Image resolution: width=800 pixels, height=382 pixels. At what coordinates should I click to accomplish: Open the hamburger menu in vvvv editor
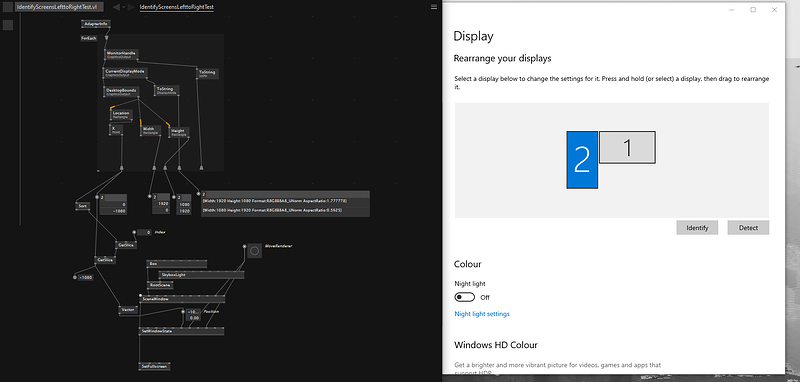click(434, 7)
